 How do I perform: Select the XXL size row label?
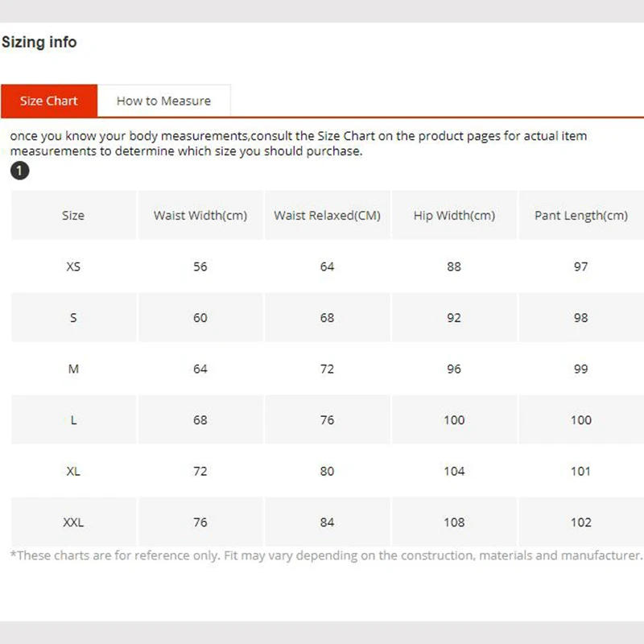click(x=73, y=522)
